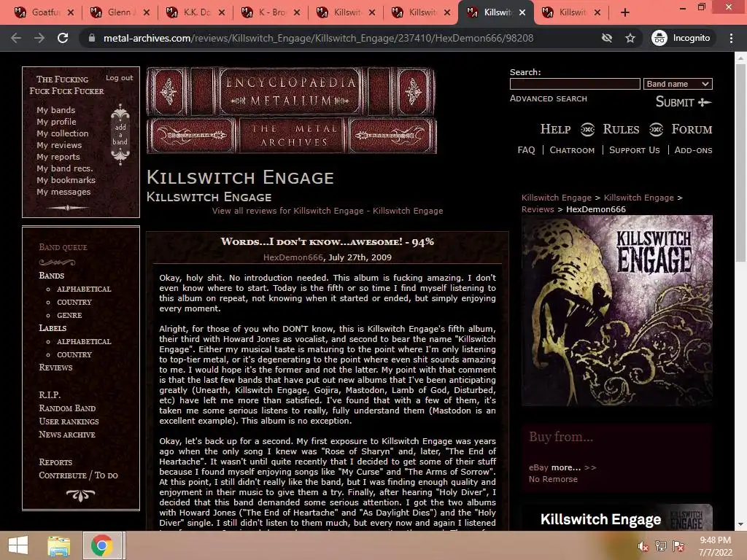747x560 pixels.
Task: Open My collection
Action: (x=63, y=133)
